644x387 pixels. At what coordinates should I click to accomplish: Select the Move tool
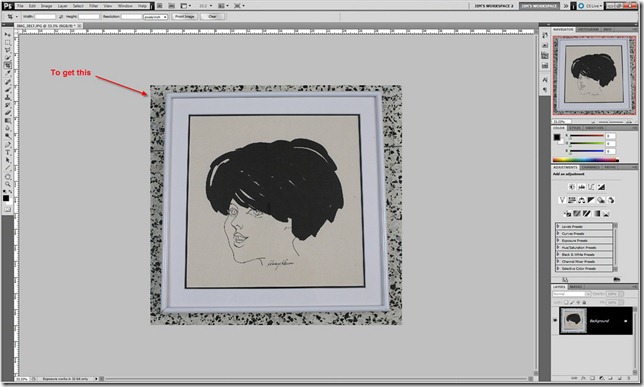click(x=7, y=35)
